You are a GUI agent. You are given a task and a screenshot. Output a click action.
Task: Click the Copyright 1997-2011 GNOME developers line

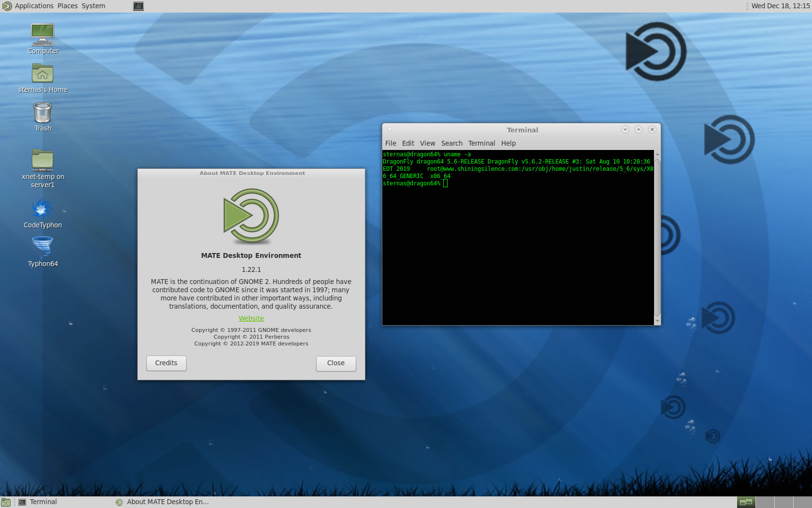251,330
